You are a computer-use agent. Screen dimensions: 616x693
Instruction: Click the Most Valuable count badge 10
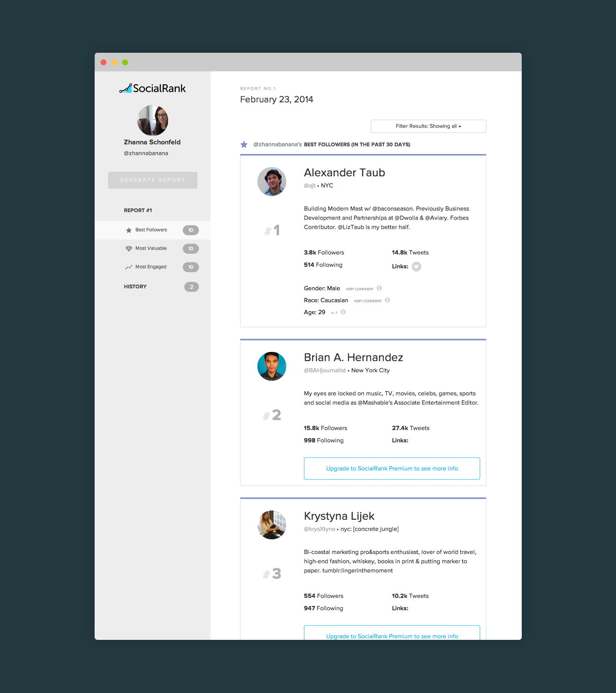(191, 249)
